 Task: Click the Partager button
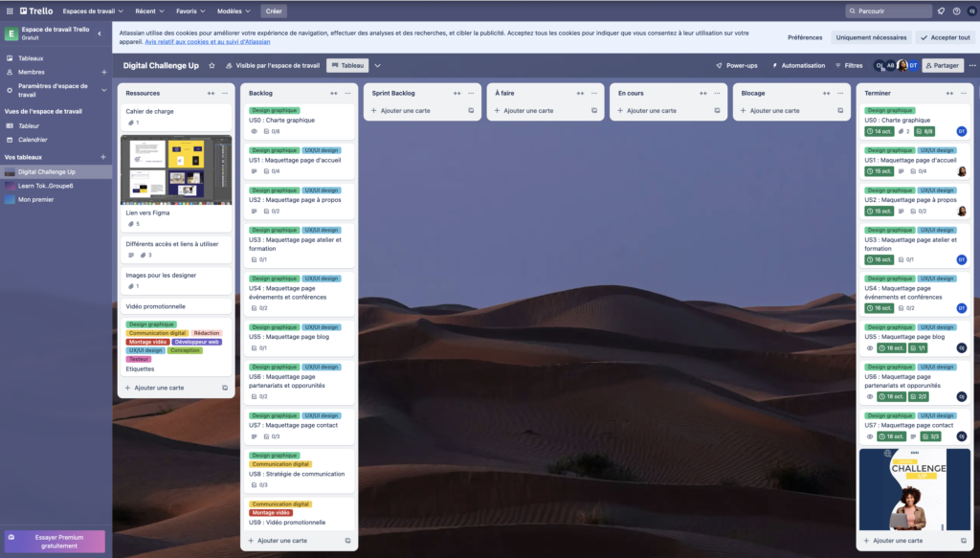943,66
